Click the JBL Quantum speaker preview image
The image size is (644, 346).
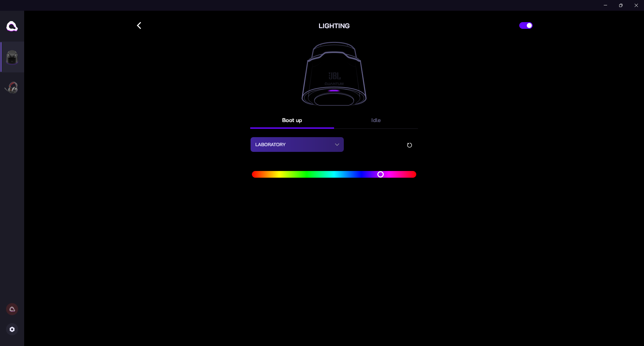tap(334, 74)
